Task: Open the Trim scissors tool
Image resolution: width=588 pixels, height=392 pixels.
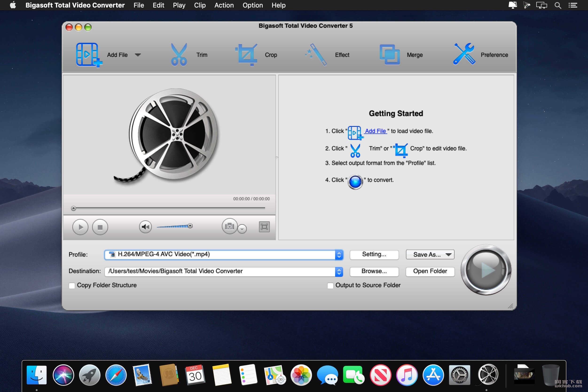Action: (x=179, y=55)
